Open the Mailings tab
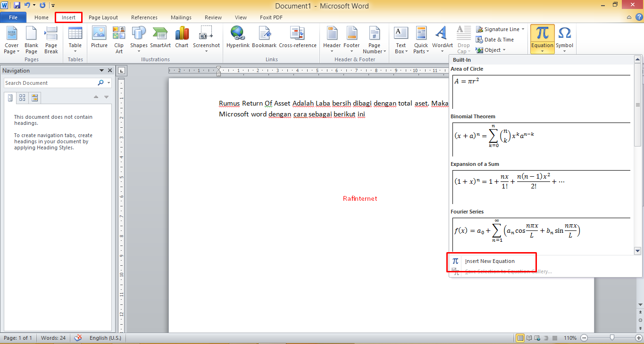The width and height of the screenshot is (644, 344). (181, 17)
